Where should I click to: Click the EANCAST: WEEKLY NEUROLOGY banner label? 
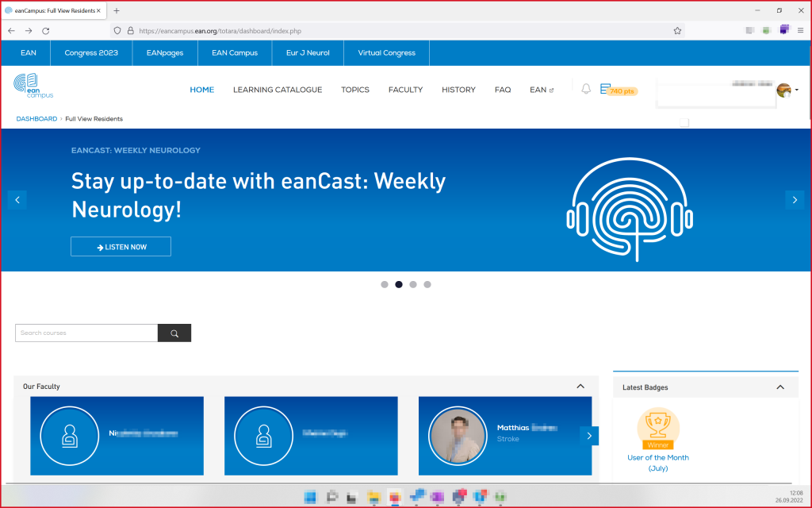136,150
